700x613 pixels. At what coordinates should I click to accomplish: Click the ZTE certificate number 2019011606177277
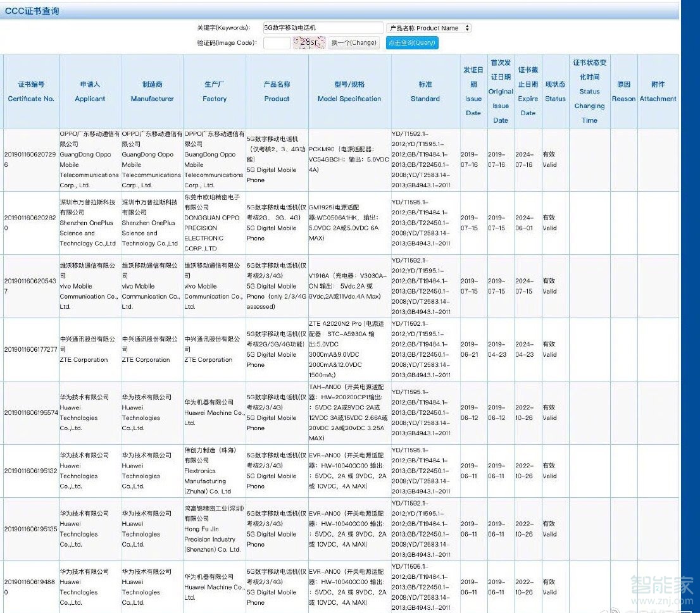(x=31, y=349)
